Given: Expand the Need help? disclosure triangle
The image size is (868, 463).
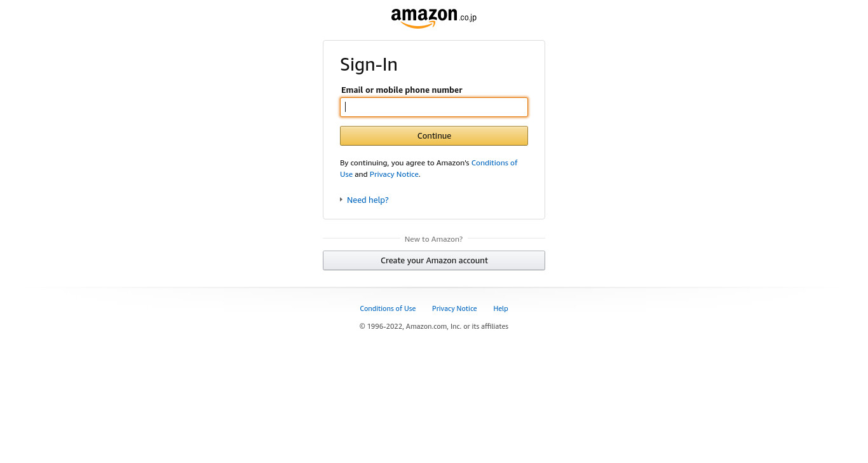Looking at the screenshot, I should (341, 200).
